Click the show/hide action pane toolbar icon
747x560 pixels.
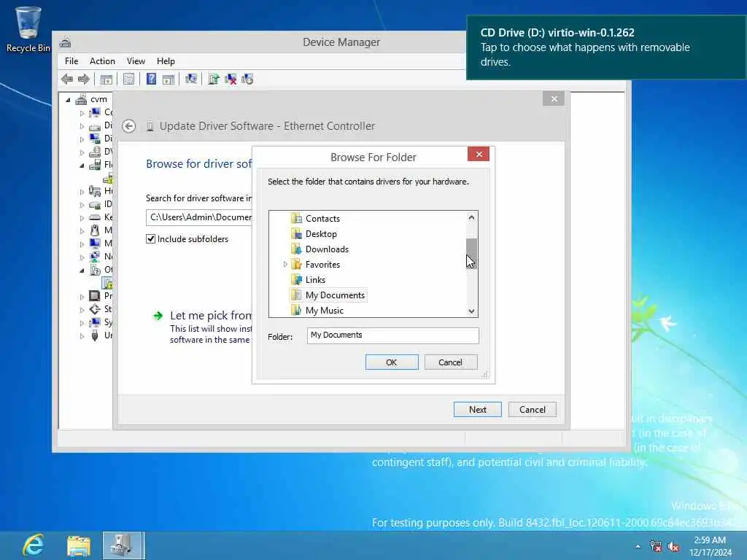[x=169, y=79]
